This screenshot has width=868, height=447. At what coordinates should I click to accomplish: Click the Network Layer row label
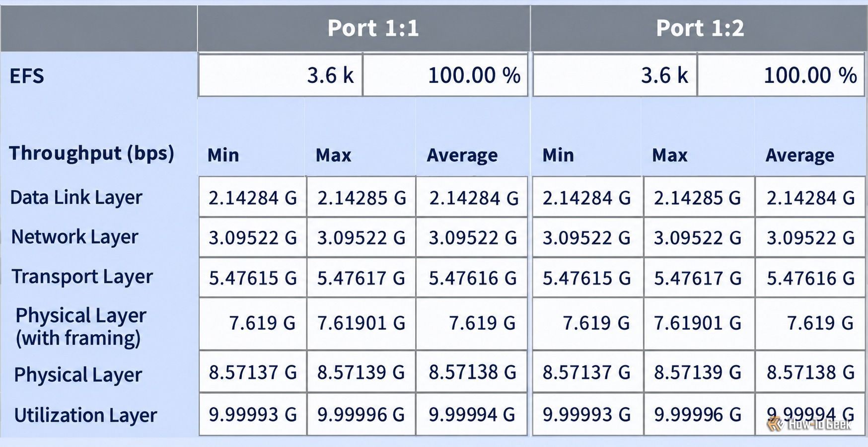pyautogui.click(x=74, y=237)
